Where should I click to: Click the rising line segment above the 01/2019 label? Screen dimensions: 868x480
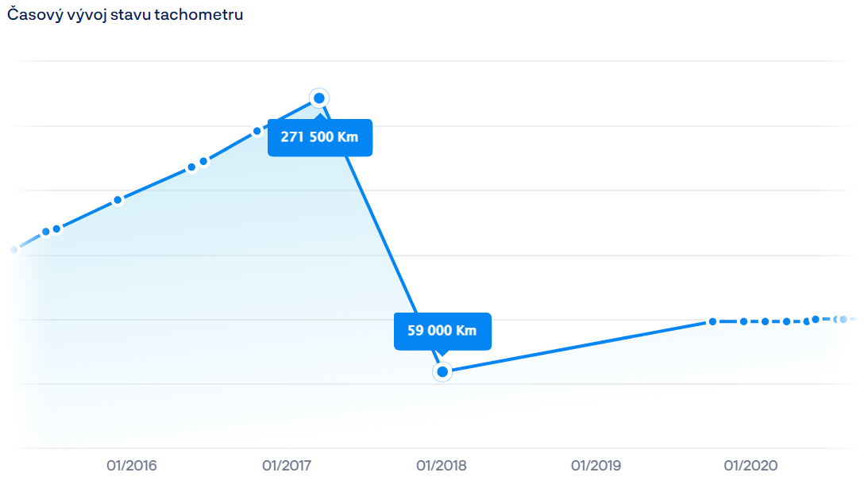point(596,343)
